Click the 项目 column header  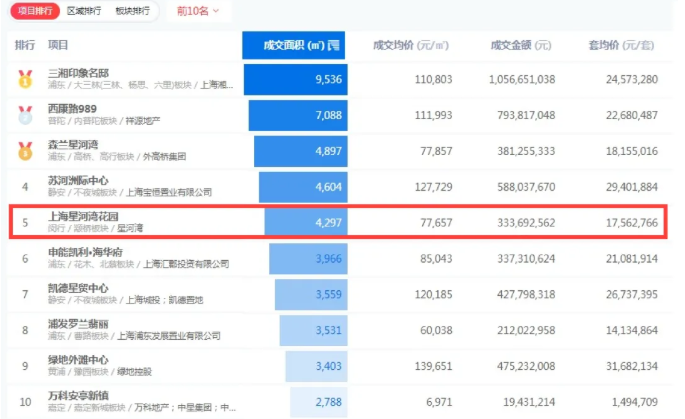[58, 45]
